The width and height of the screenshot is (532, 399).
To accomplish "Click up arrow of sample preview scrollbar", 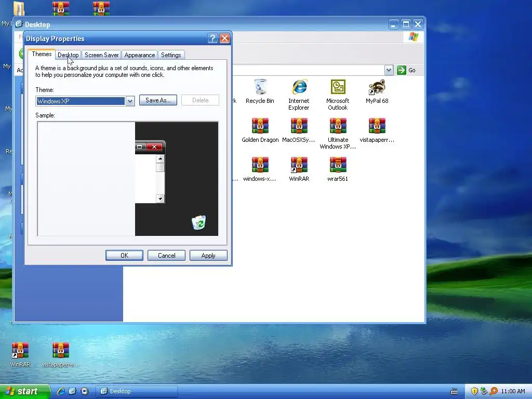I will coord(160,159).
